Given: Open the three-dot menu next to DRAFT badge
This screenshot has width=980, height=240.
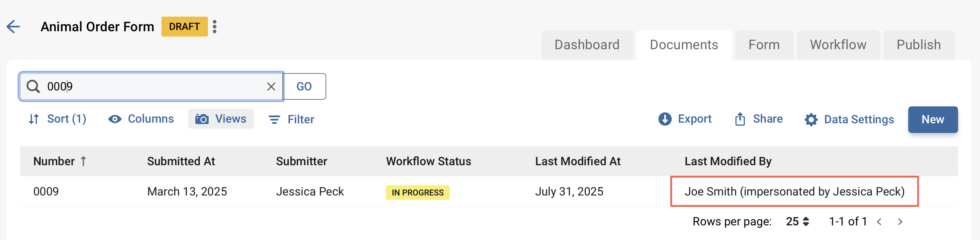Looking at the screenshot, I should pos(215,26).
